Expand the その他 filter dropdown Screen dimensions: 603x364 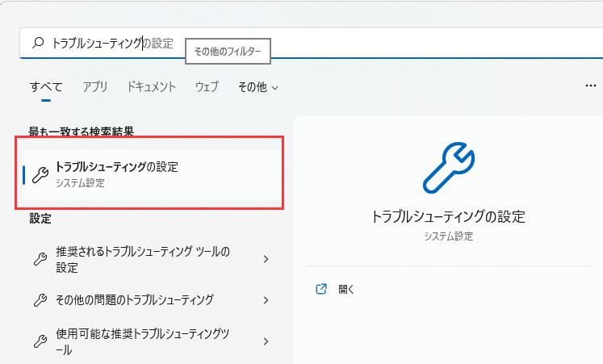click(x=258, y=87)
